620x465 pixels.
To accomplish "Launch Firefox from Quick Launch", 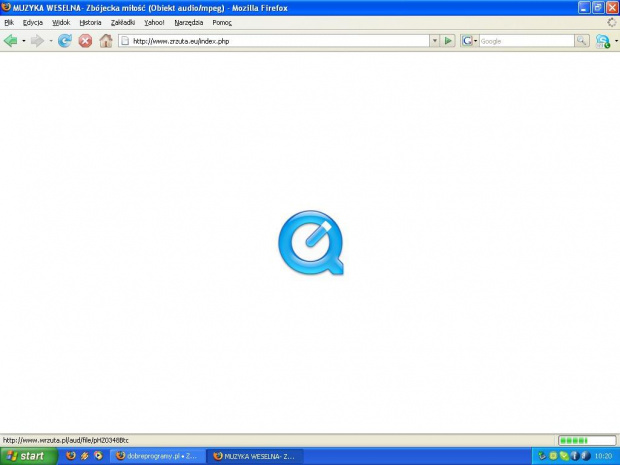I will click(x=71, y=456).
